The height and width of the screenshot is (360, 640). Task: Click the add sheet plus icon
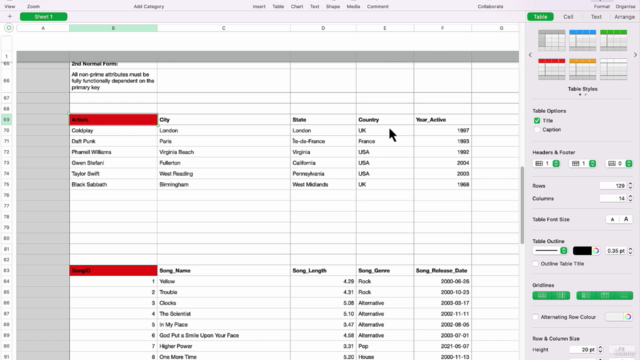tap(10, 17)
